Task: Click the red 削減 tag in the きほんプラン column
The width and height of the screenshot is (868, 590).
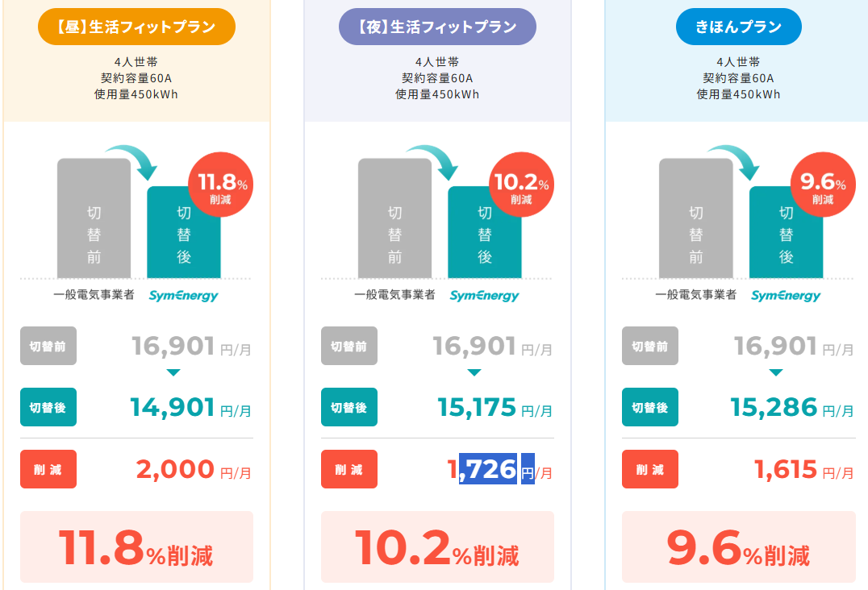Action: coord(650,469)
